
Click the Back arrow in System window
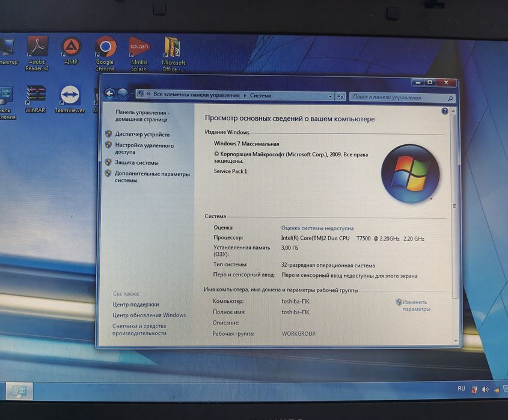pyautogui.click(x=110, y=94)
